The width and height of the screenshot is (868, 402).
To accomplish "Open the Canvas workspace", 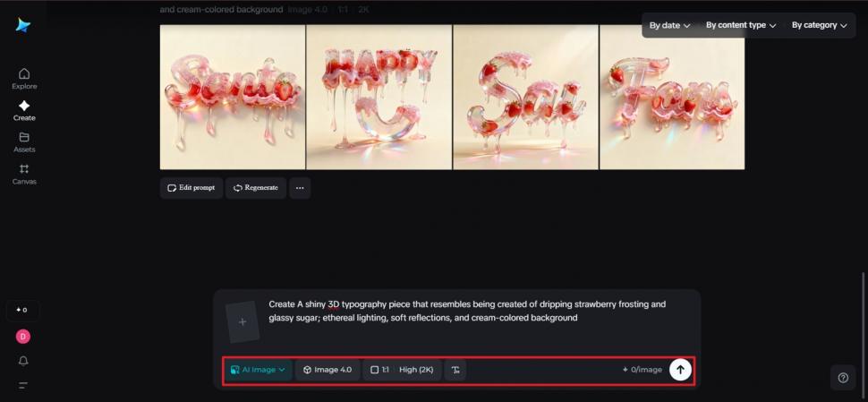I will (24, 174).
